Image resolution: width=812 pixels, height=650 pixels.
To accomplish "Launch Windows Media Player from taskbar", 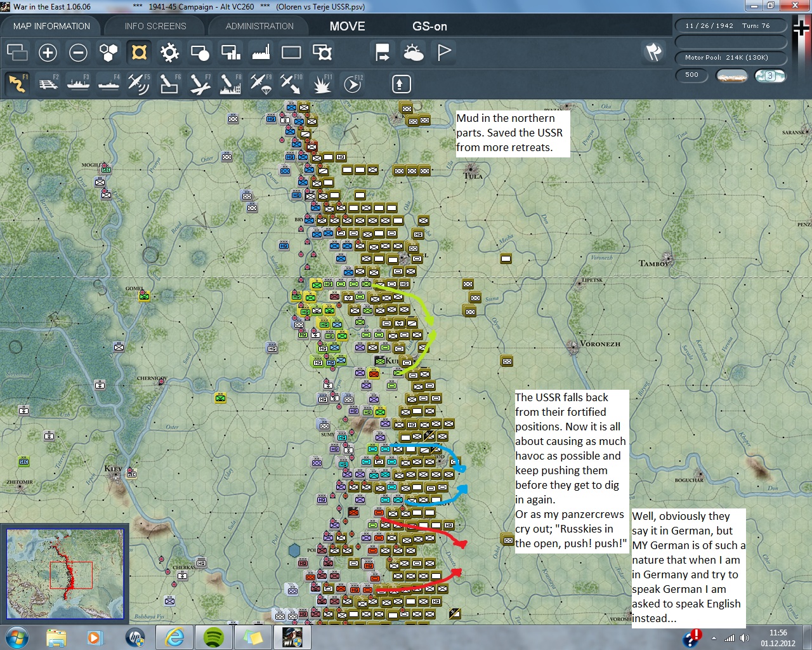I will (x=95, y=637).
